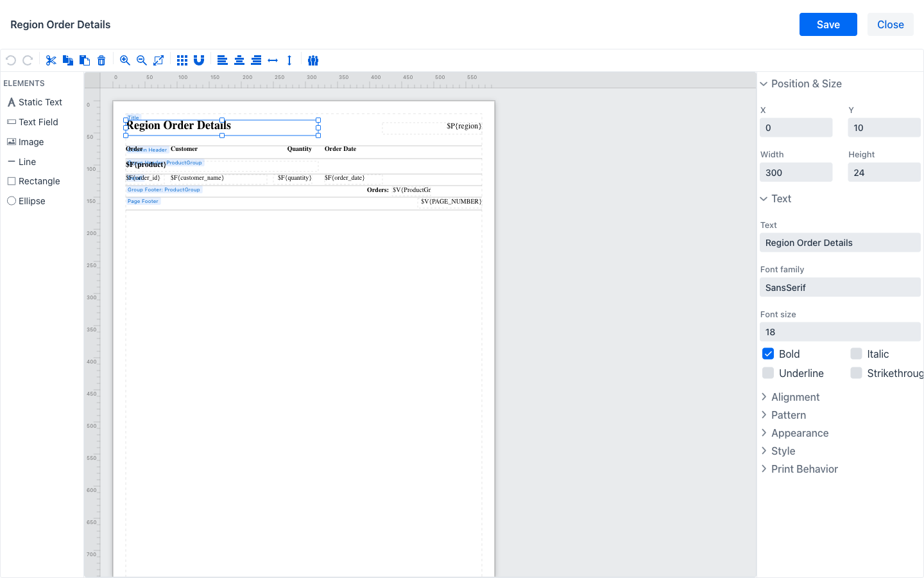The image size is (924, 578).
Task: Select the Customer column header label
Action: (x=184, y=149)
